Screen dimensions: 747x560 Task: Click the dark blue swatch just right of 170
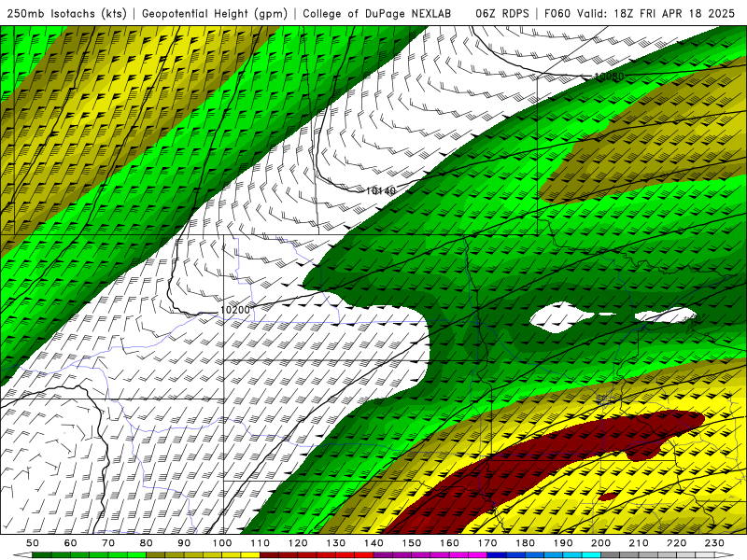tap(497, 555)
